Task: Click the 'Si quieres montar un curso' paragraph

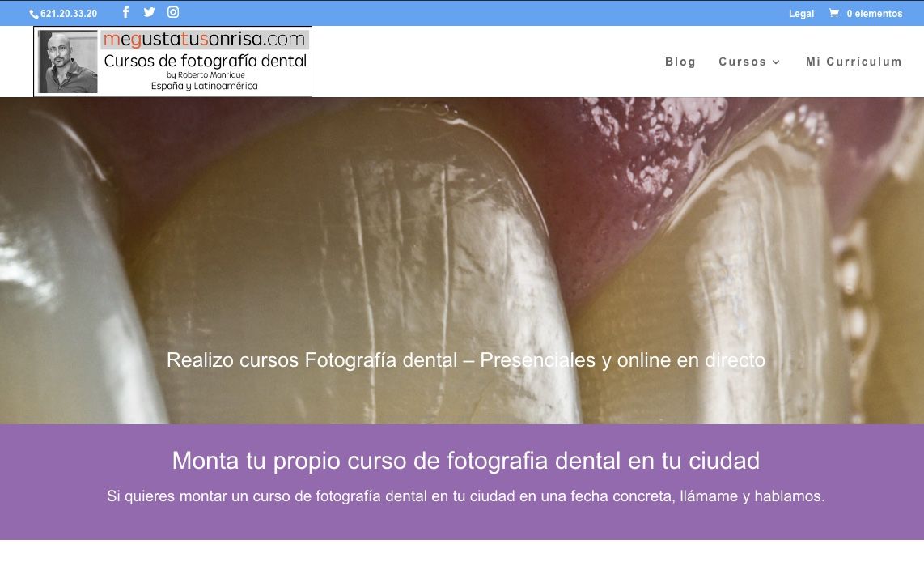Action: pyautogui.click(x=465, y=496)
